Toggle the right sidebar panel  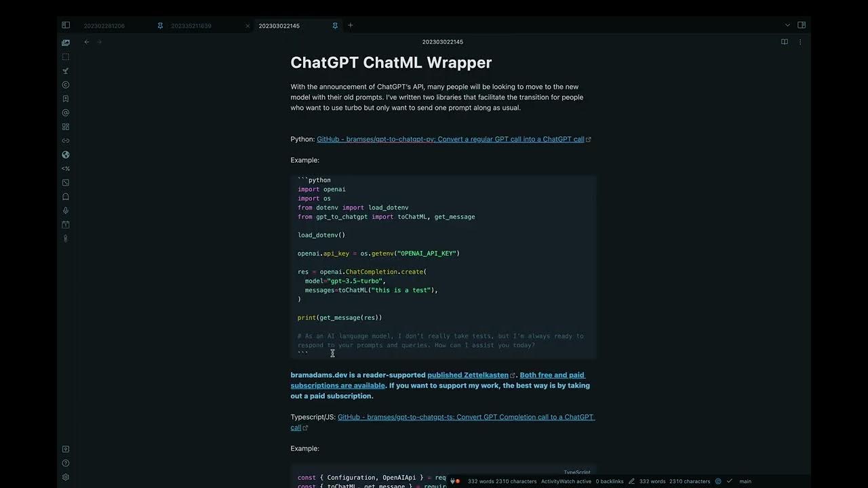click(x=802, y=25)
